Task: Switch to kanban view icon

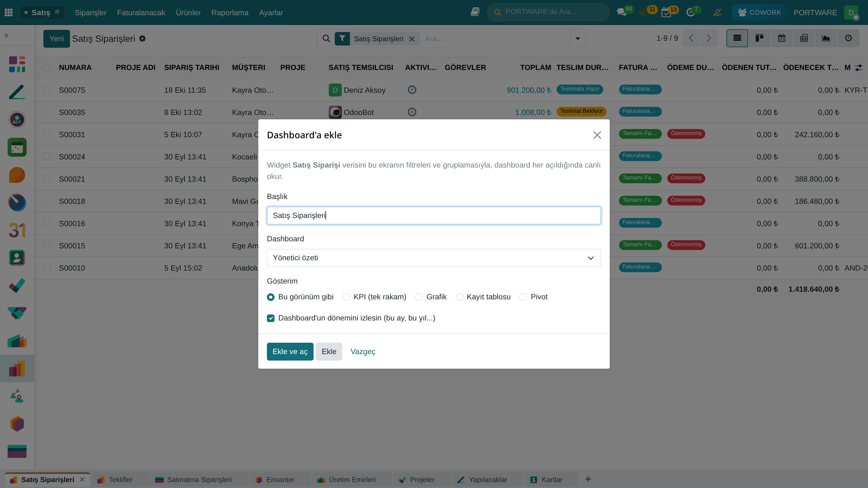Action: click(x=759, y=38)
